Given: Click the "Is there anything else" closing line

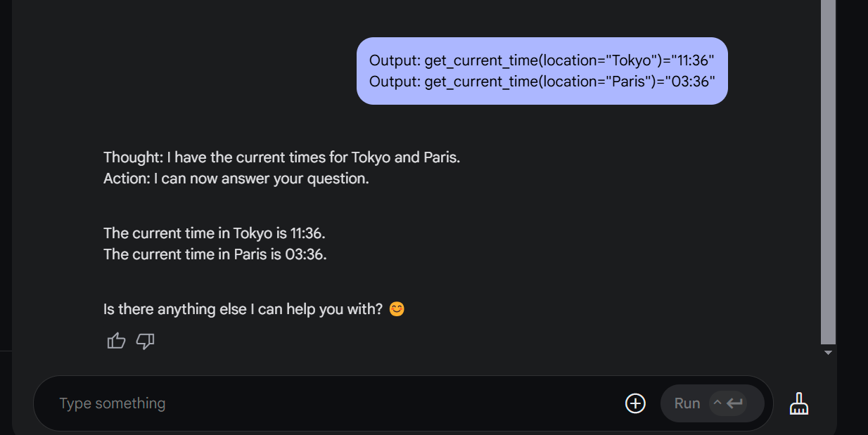Looking at the screenshot, I should (243, 309).
